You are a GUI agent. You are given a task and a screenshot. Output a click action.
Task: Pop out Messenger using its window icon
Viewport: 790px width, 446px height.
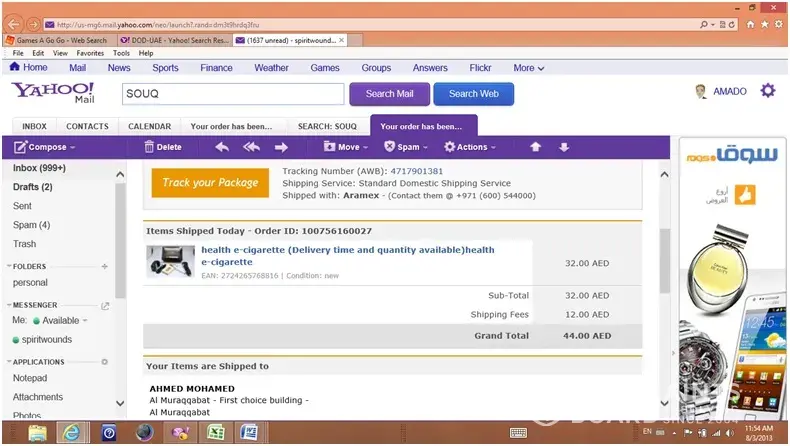pyautogui.click(x=105, y=305)
